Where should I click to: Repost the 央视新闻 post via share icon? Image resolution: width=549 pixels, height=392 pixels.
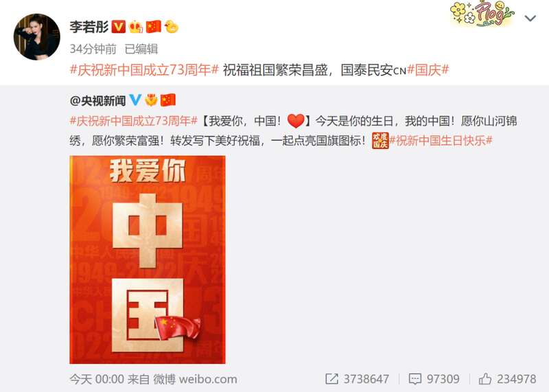357,379
